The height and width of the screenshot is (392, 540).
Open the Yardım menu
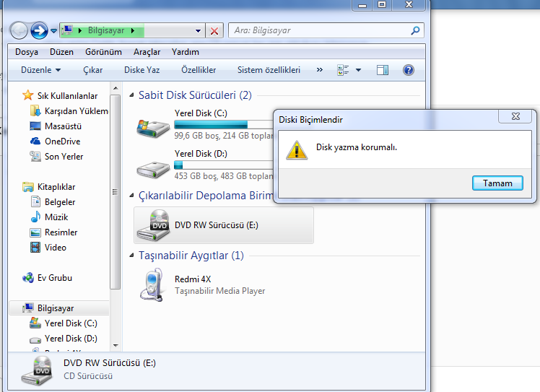186,52
